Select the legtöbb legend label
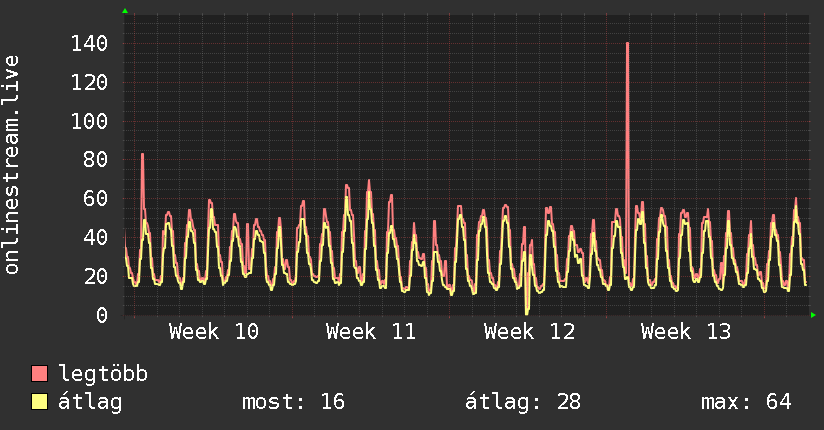This screenshot has height=430, width=824. (x=103, y=373)
